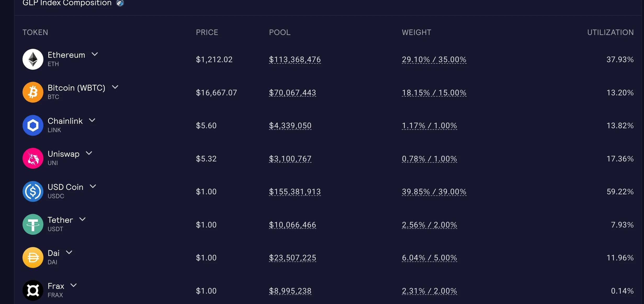Screen dimensions: 644x304
Task: Click the Bitcoin (WBTC) logo icon
Action: [x=33, y=92]
